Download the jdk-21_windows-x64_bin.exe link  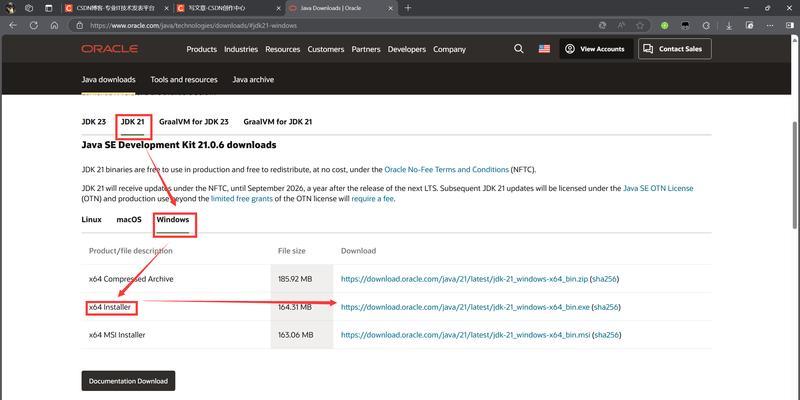(x=465, y=307)
